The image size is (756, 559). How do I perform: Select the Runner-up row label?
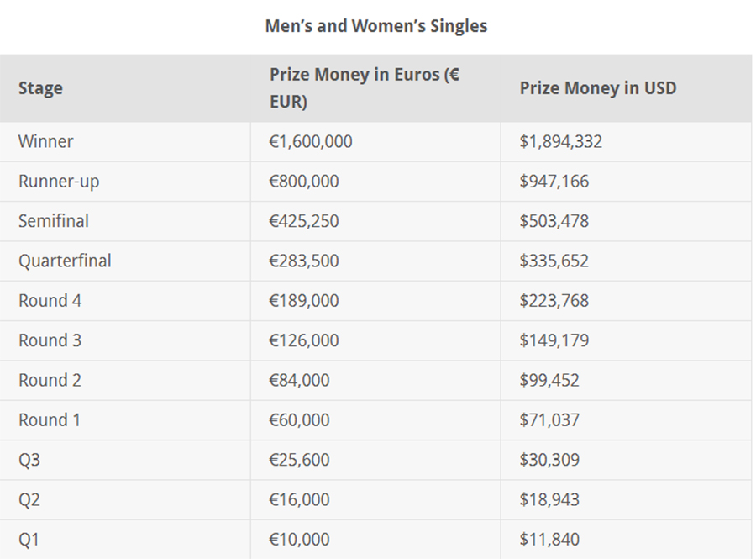coord(59,182)
